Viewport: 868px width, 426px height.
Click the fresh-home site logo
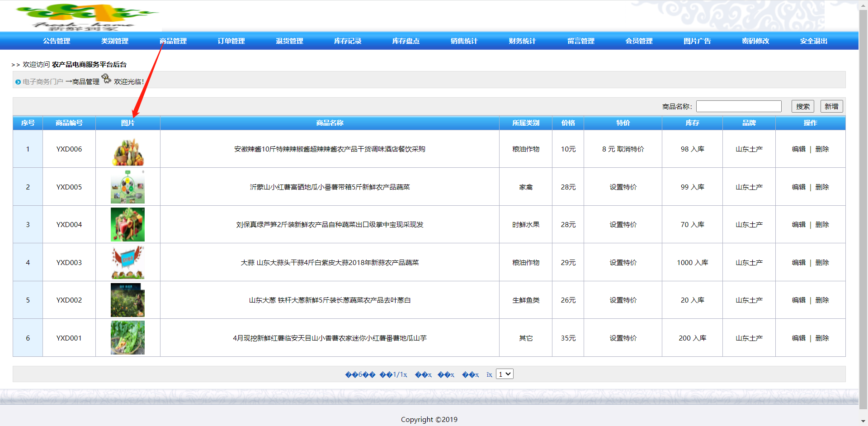(x=86, y=16)
